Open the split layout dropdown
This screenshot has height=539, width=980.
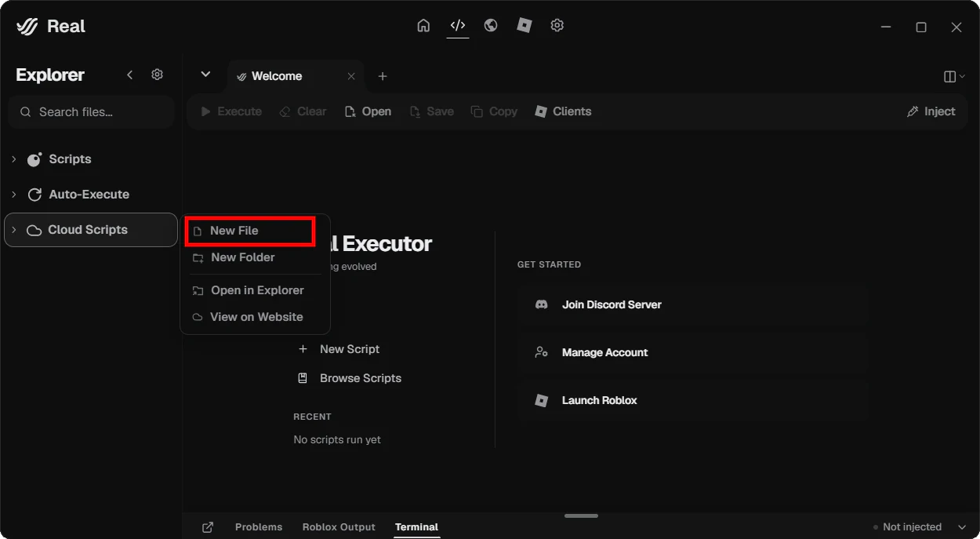pyautogui.click(x=954, y=76)
